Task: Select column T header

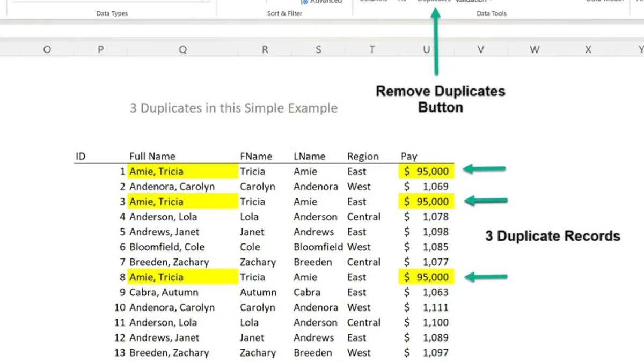Action: click(372, 49)
